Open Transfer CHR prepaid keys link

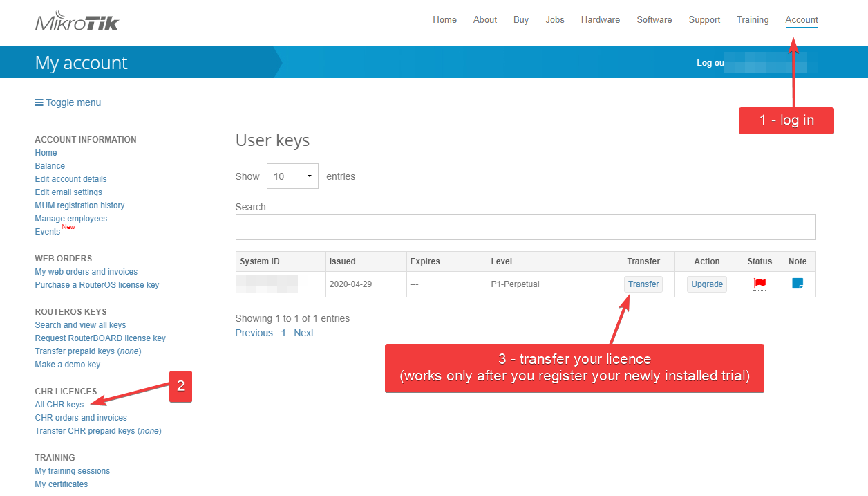tap(98, 431)
